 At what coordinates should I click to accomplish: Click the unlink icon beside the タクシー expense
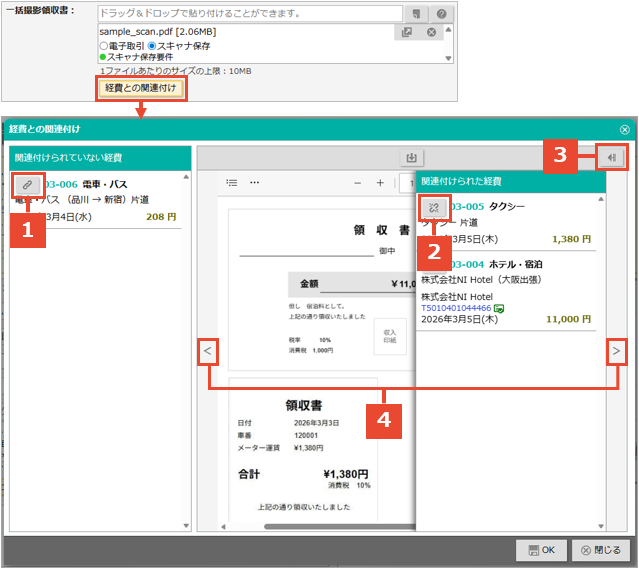[x=434, y=206]
